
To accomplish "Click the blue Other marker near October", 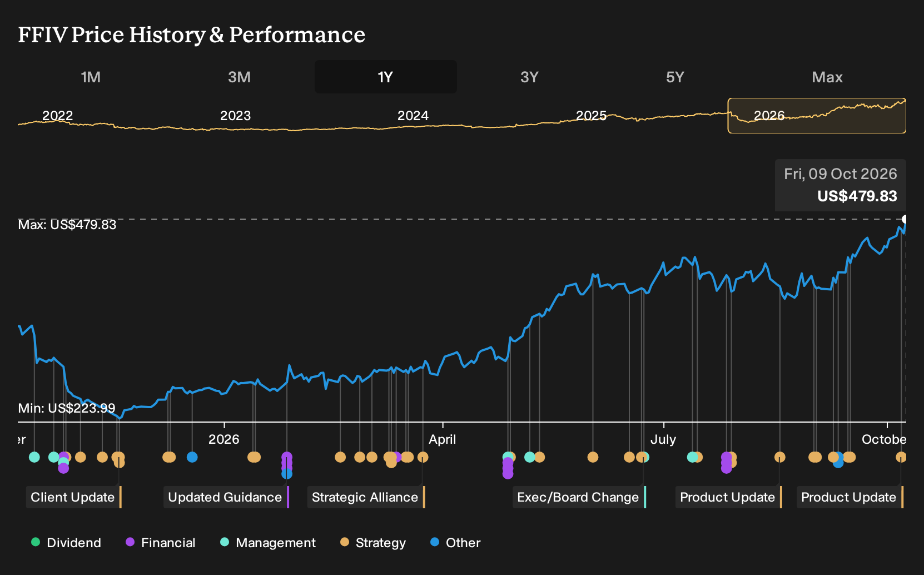I will (838, 462).
